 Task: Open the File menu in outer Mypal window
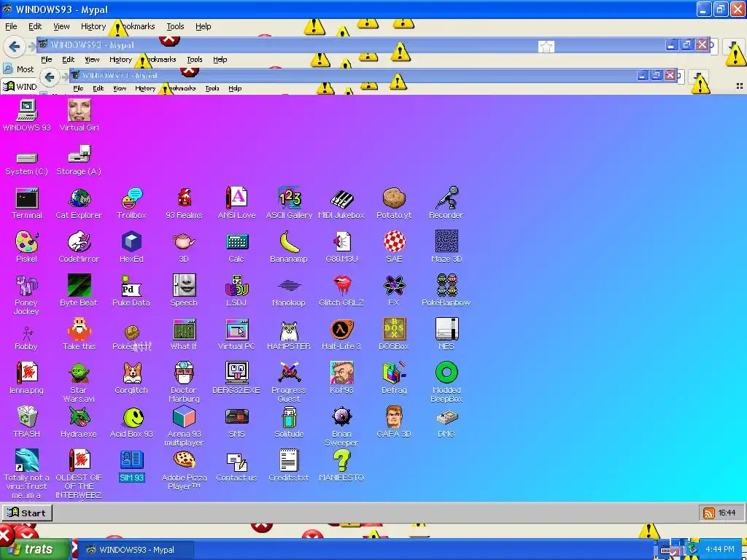11,26
